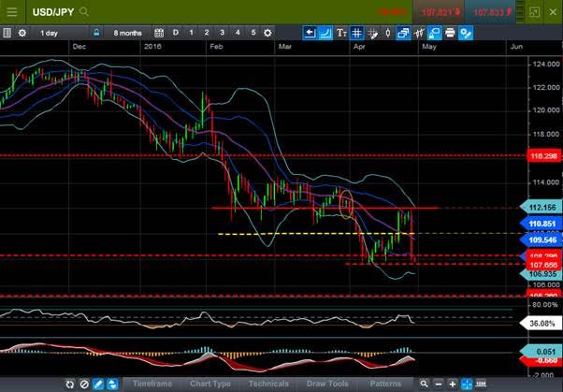
Task: Close the USD/JPY chart panel
Action: tap(553, 12)
